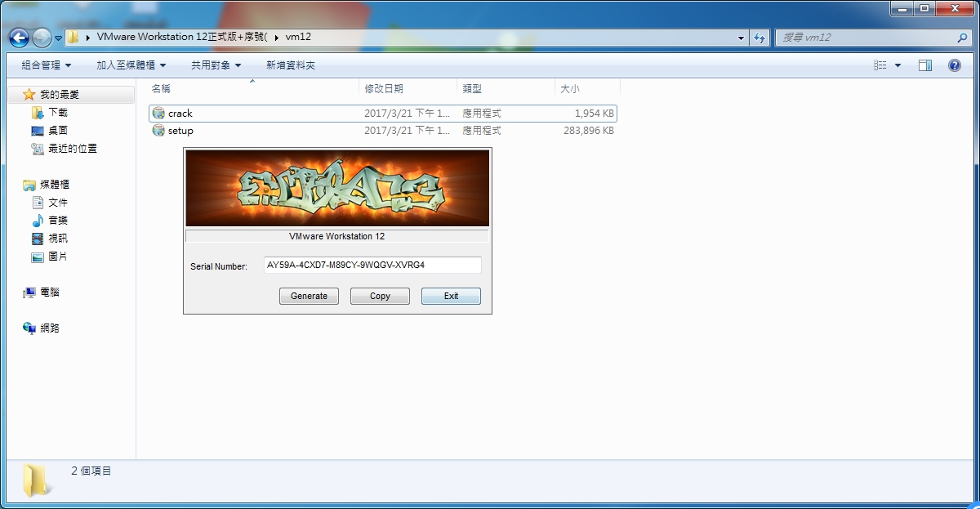Toggle the preview pane icon
The height and width of the screenshot is (509, 980).
point(925,65)
